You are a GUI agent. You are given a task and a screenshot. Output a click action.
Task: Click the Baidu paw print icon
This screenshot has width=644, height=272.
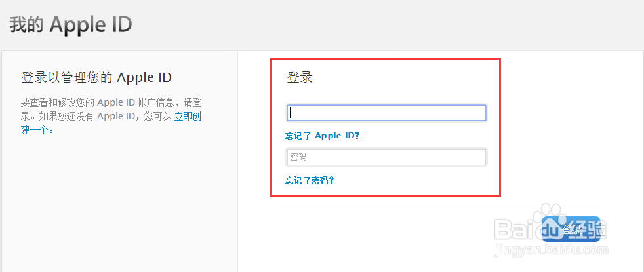tap(548, 212)
